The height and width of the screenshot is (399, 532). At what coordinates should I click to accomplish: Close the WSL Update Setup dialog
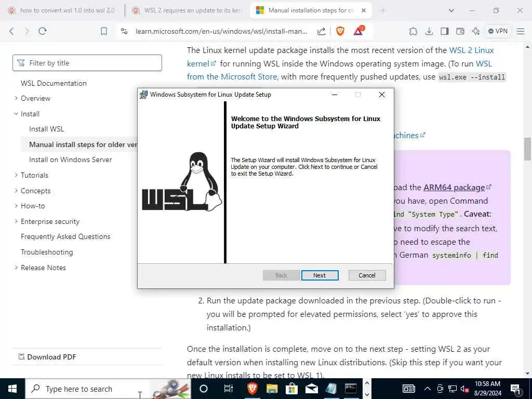pyautogui.click(x=382, y=95)
